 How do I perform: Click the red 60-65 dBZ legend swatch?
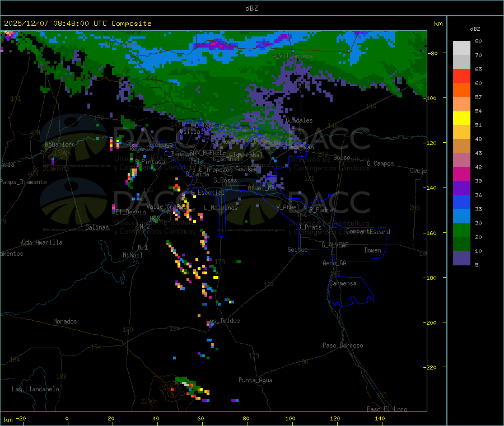[x=461, y=76]
